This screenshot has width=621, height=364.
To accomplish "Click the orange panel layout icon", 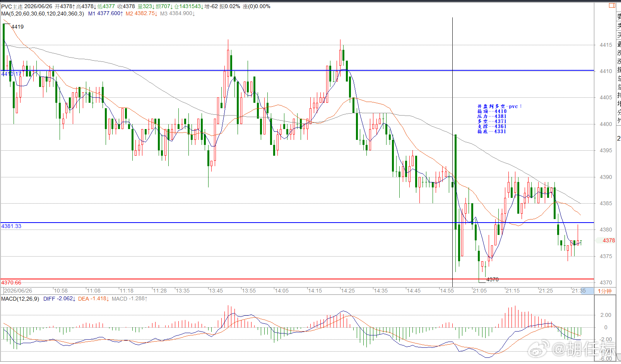I will 612,5.
